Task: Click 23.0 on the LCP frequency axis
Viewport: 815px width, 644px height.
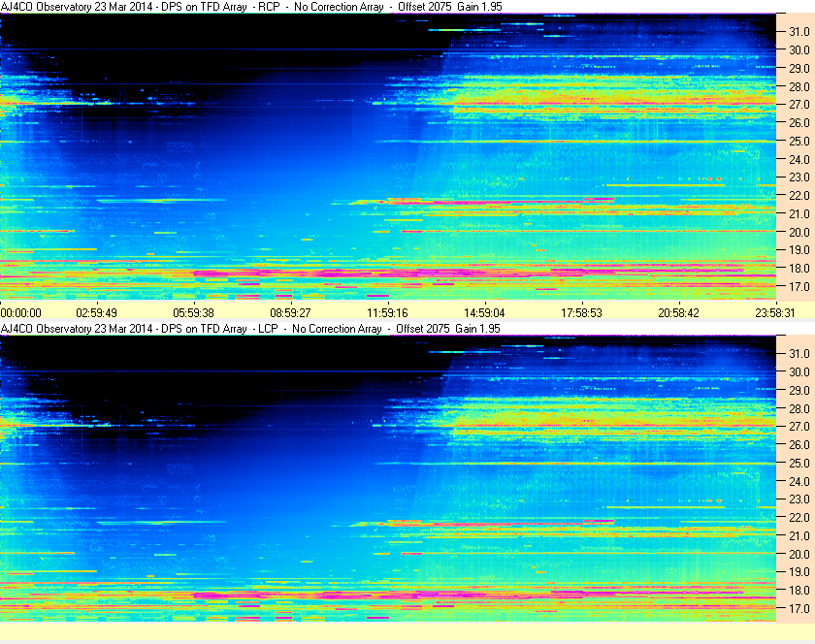Action: [x=799, y=499]
